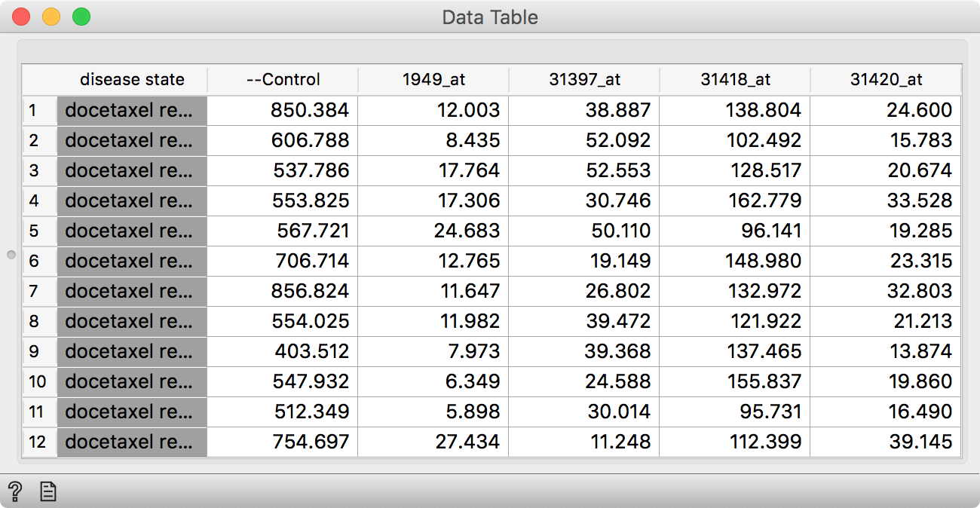The image size is (980, 508).
Task: Sort by the 31397_at column header
Action: coord(584,80)
